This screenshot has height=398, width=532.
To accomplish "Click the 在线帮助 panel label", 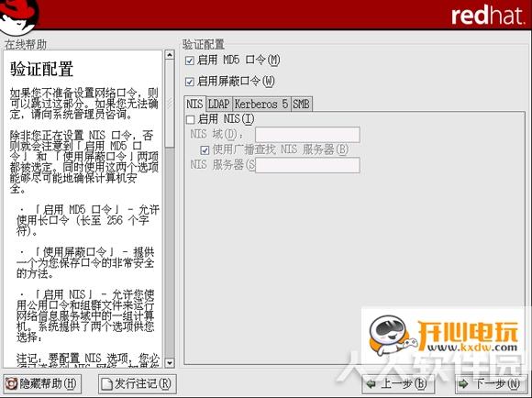I will (x=26, y=44).
